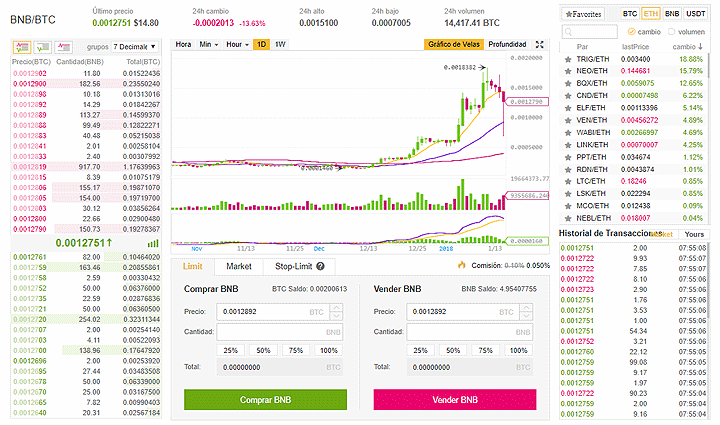Select sell order at price 0.0012819
The height and width of the screenshot is (425, 720).
coord(86,167)
